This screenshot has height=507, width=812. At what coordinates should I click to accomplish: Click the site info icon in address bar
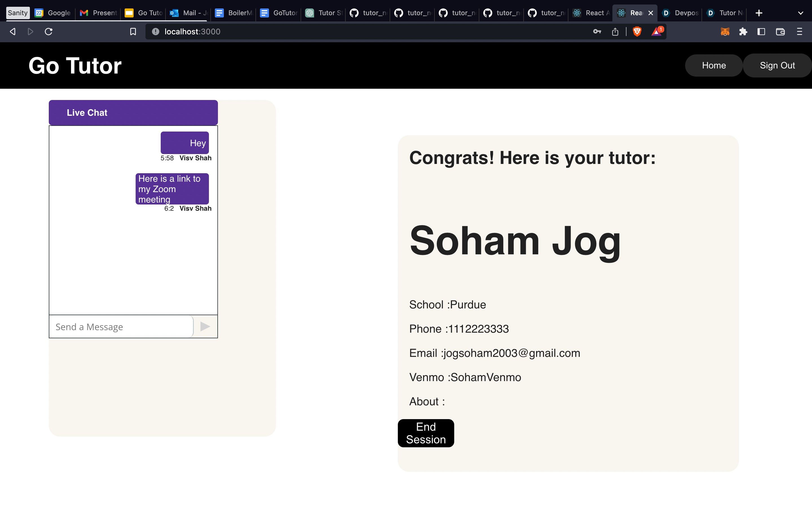pos(155,32)
